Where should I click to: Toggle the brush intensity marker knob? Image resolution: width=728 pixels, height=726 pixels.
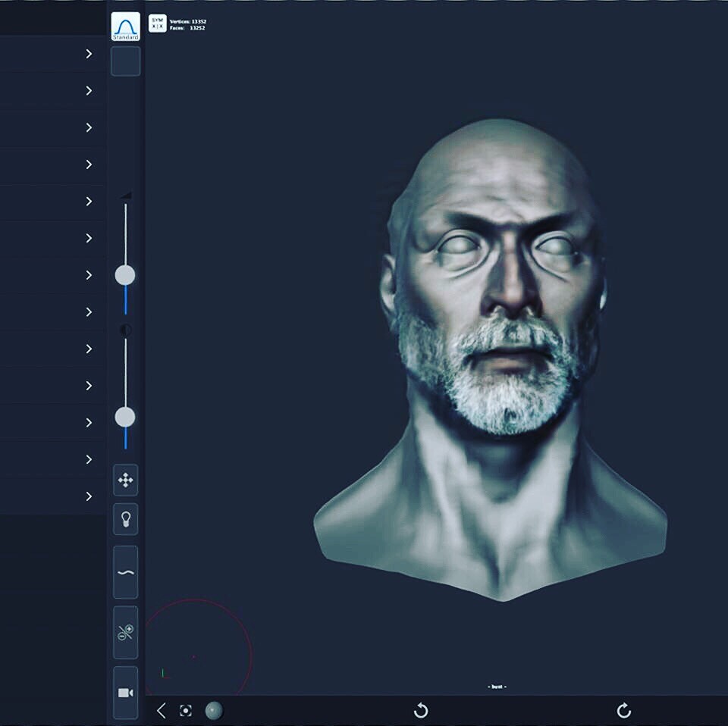coord(125,327)
